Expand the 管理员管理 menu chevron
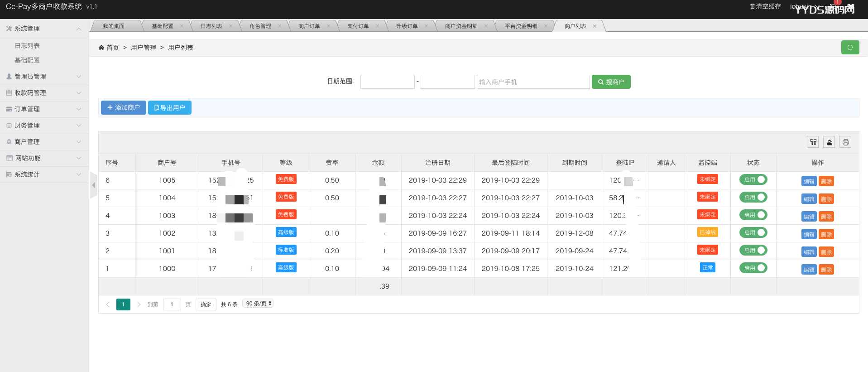The width and height of the screenshot is (868, 372). click(x=79, y=77)
